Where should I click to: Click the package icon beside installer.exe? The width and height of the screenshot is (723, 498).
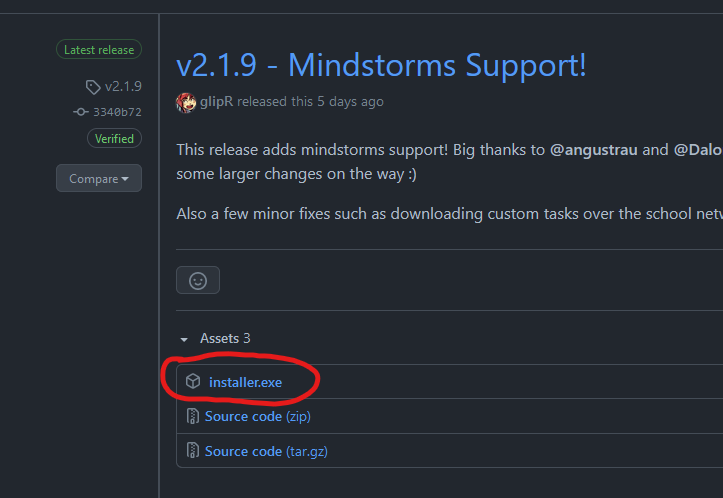193,381
